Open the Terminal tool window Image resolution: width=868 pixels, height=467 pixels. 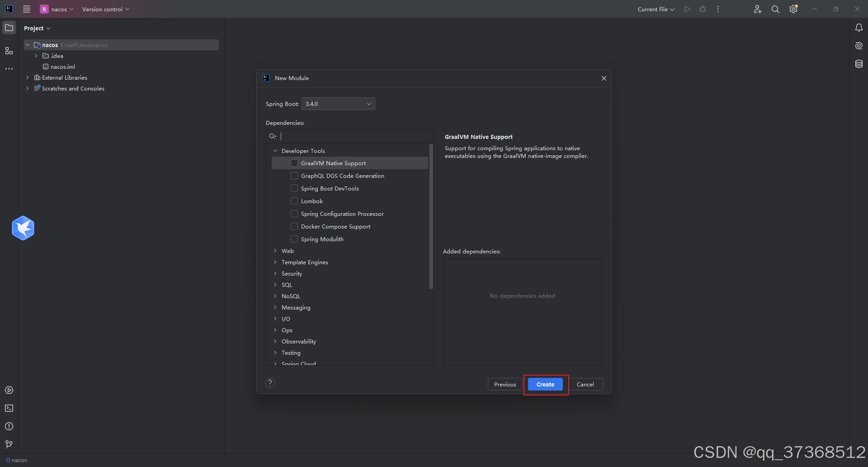(x=9, y=408)
